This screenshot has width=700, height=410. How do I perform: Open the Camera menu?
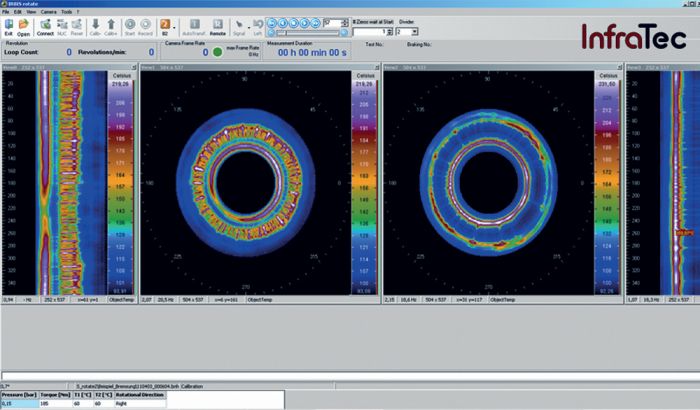click(49, 12)
